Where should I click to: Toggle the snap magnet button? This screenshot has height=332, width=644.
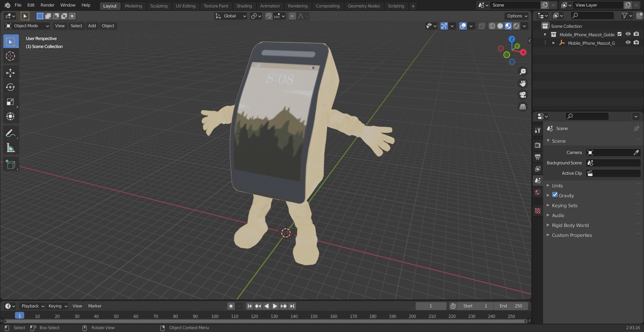[269, 16]
